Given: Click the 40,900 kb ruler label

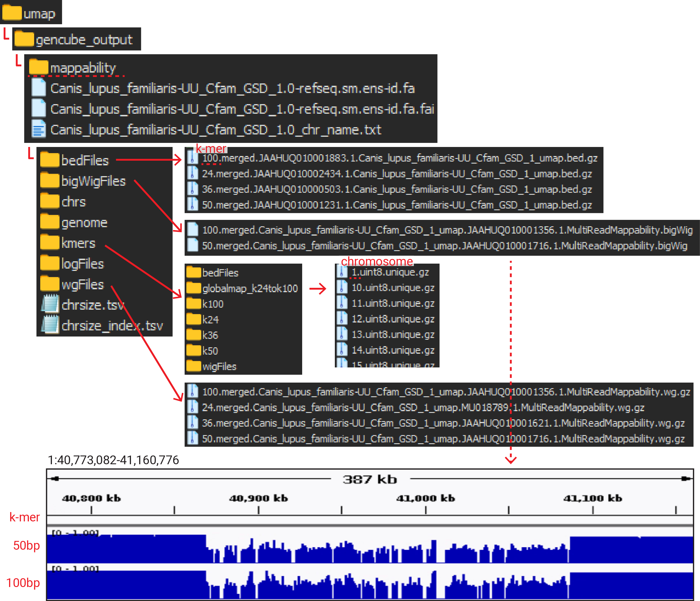Looking at the screenshot, I should click(258, 498).
